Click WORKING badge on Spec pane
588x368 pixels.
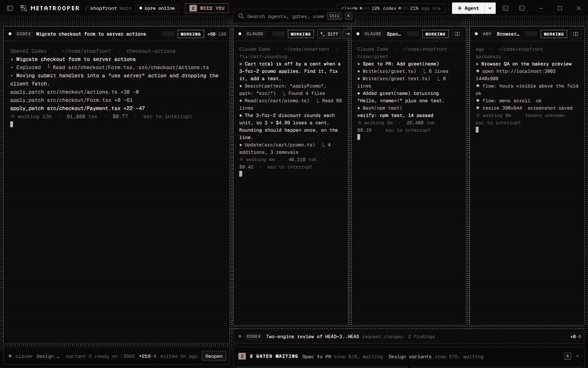pyautogui.click(x=435, y=34)
